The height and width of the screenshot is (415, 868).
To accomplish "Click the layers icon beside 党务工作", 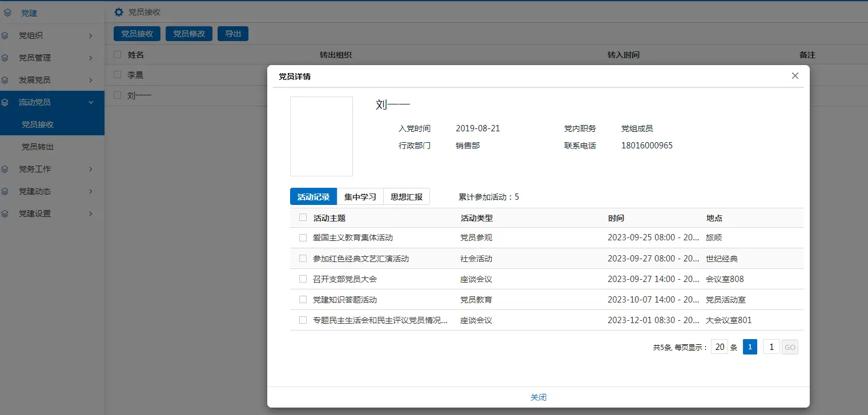I will (x=5, y=169).
